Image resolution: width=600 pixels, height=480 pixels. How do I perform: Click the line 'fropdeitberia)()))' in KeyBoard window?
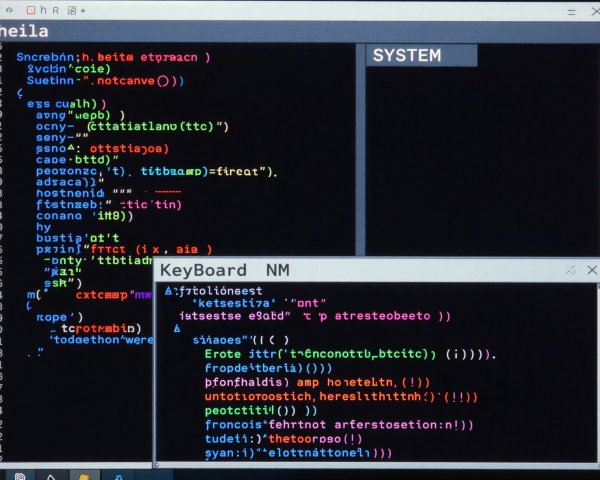(x=268, y=368)
